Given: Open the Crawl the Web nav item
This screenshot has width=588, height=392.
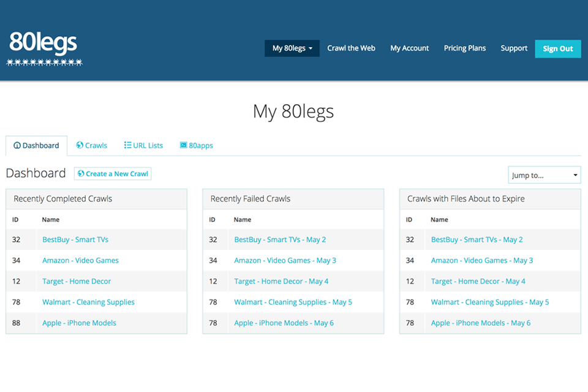Looking at the screenshot, I should (x=351, y=48).
